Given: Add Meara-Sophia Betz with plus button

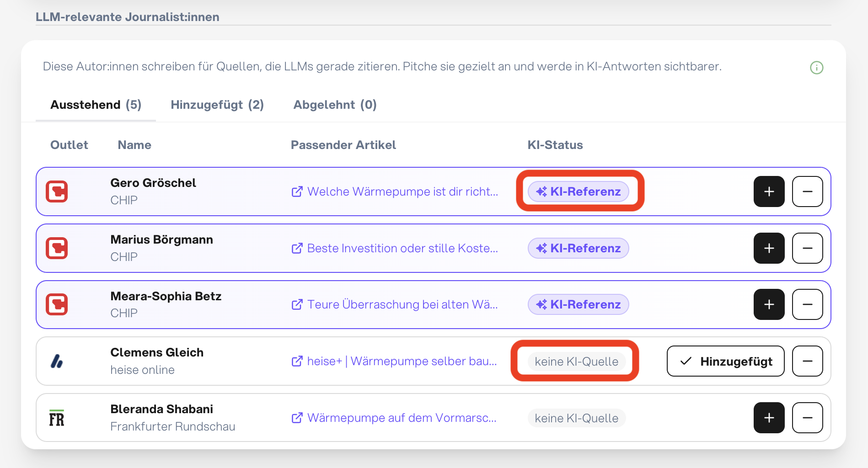Looking at the screenshot, I should (x=769, y=304).
